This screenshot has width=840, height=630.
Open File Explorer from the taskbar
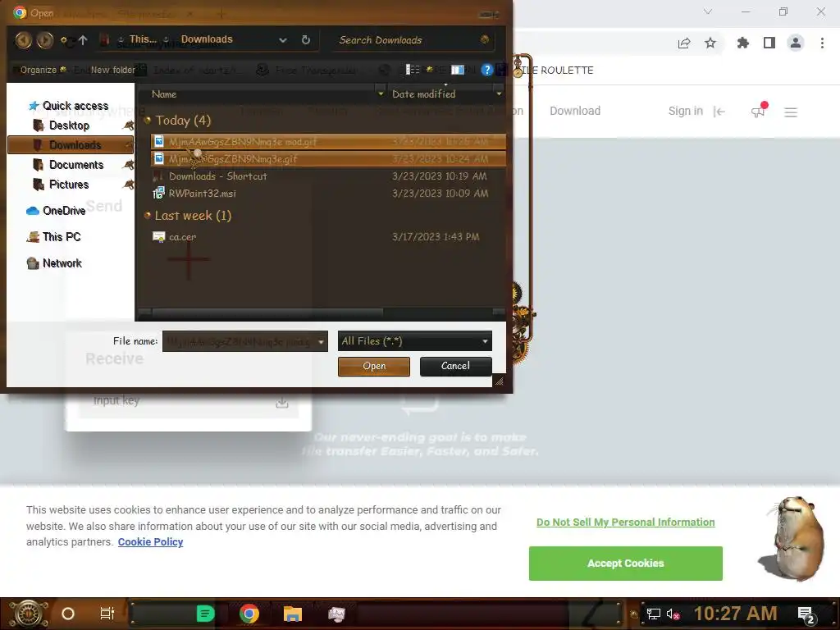(293, 614)
